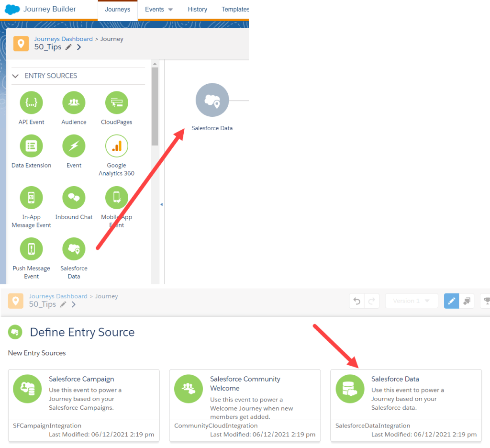Image resolution: width=490 pixels, height=448 pixels.
Task: Click the blue pencil edit mode button
Action: click(x=451, y=301)
